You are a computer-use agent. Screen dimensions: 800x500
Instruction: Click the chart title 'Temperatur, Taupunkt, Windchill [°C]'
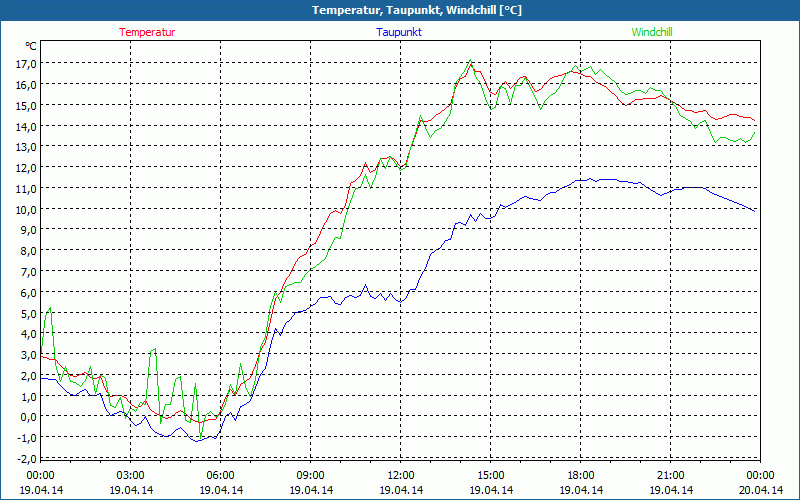417,10
